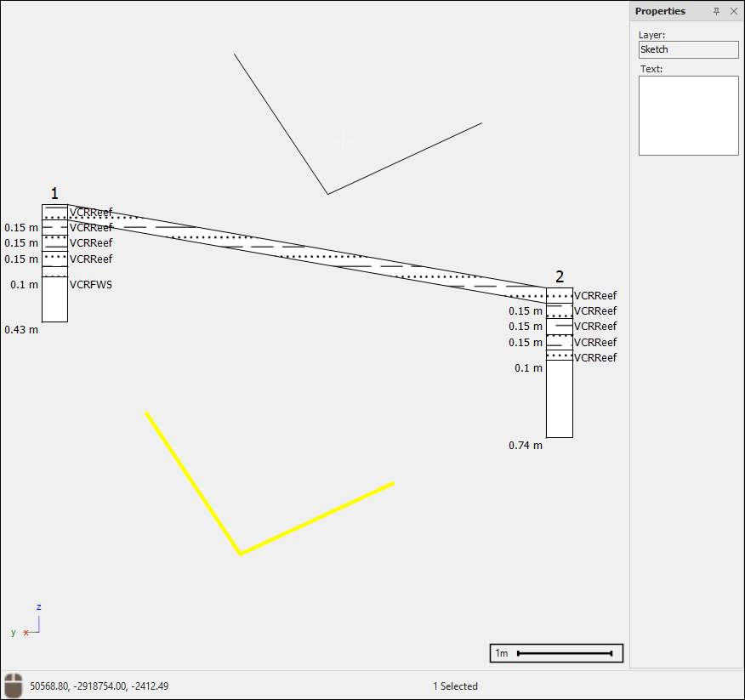
Task: Click the coordinates readout in status bar
Action: tap(100, 686)
